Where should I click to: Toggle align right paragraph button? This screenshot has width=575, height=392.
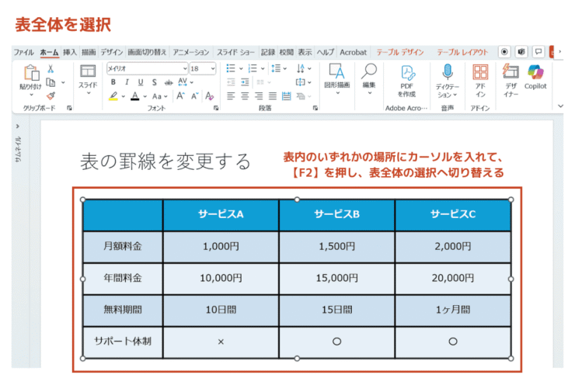click(259, 96)
